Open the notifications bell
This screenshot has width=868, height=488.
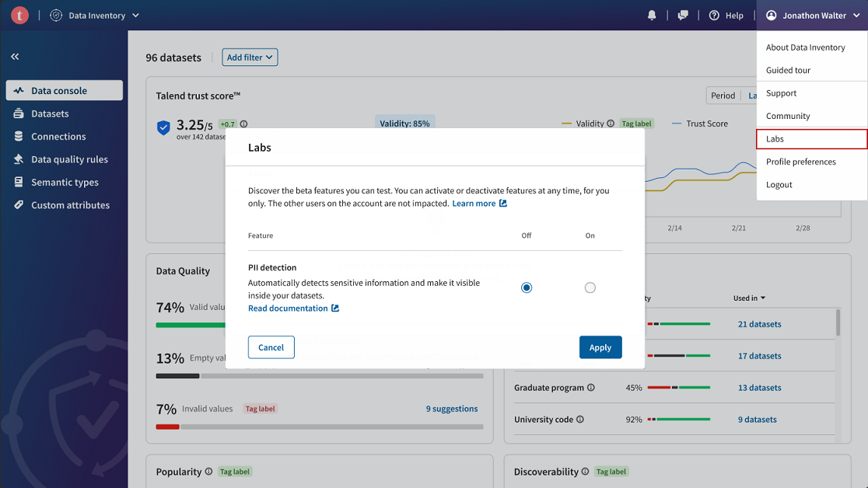[652, 16]
